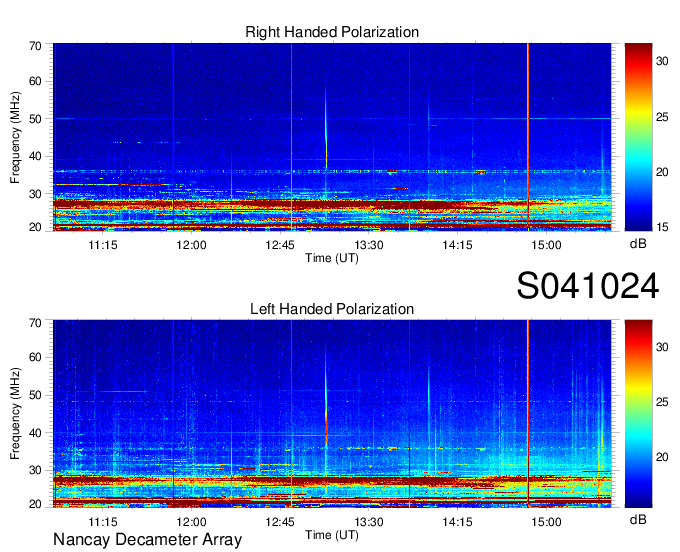The width and height of the screenshot is (680, 552).
Task: Click the 12:45 tick on Left Handed plot
Action: click(280, 522)
